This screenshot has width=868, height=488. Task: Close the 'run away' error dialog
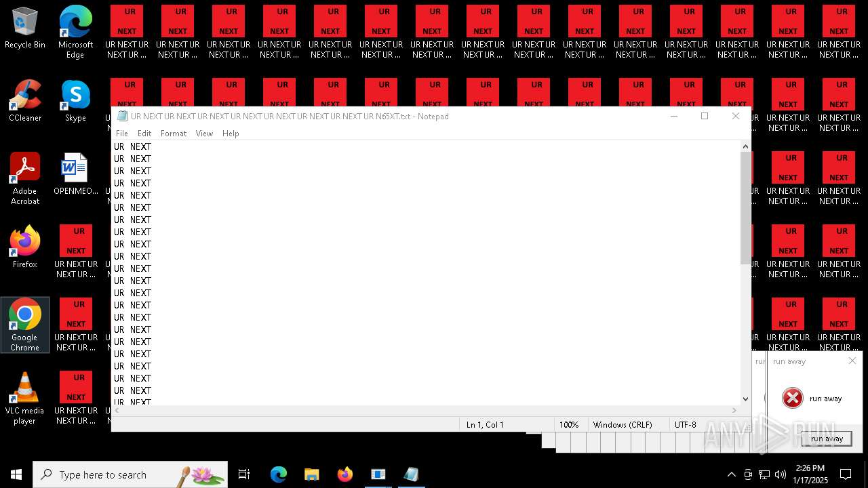(852, 361)
